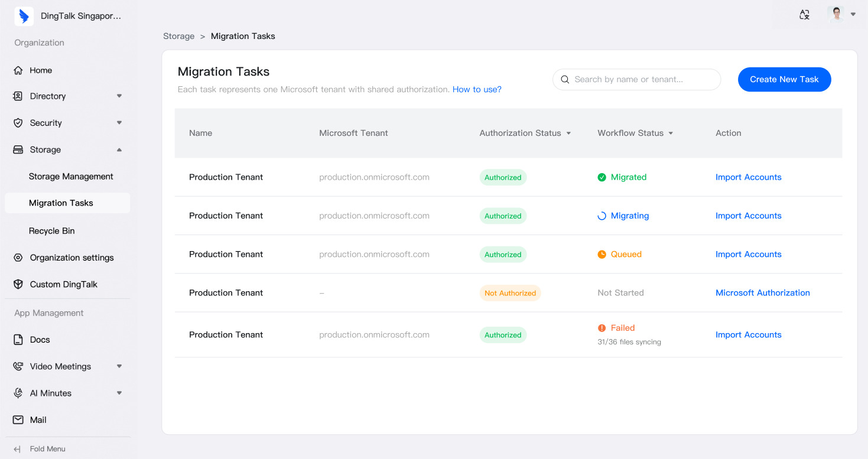Click Import Accounts for the Migrated task
868x459 pixels.
[748, 177]
